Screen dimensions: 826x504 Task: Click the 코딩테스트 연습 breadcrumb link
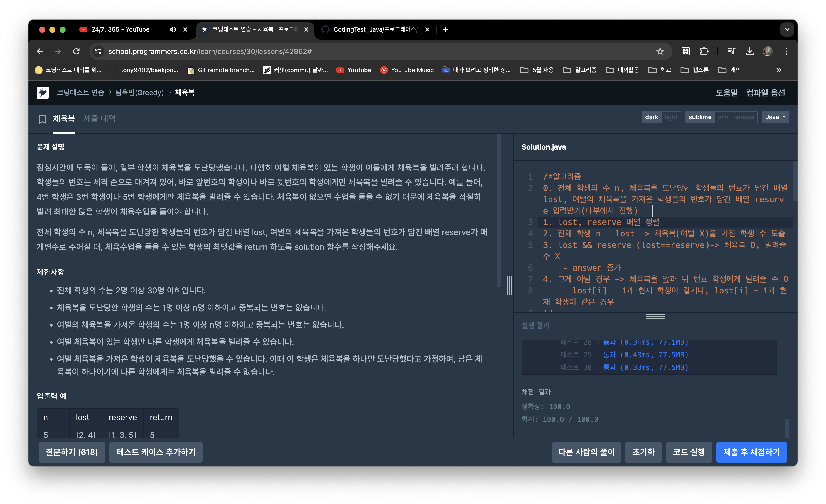tap(80, 93)
